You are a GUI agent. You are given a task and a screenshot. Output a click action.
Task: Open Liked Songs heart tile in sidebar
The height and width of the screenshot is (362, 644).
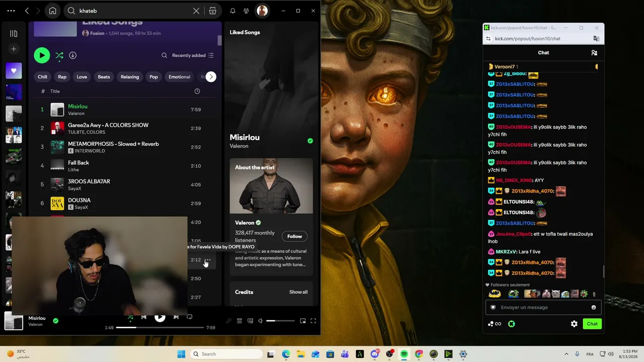click(x=14, y=71)
